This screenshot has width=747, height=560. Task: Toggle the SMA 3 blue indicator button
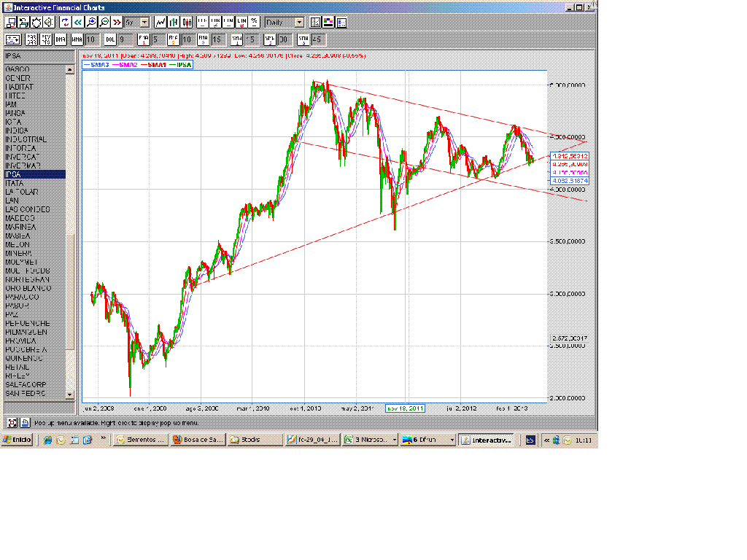(303, 39)
